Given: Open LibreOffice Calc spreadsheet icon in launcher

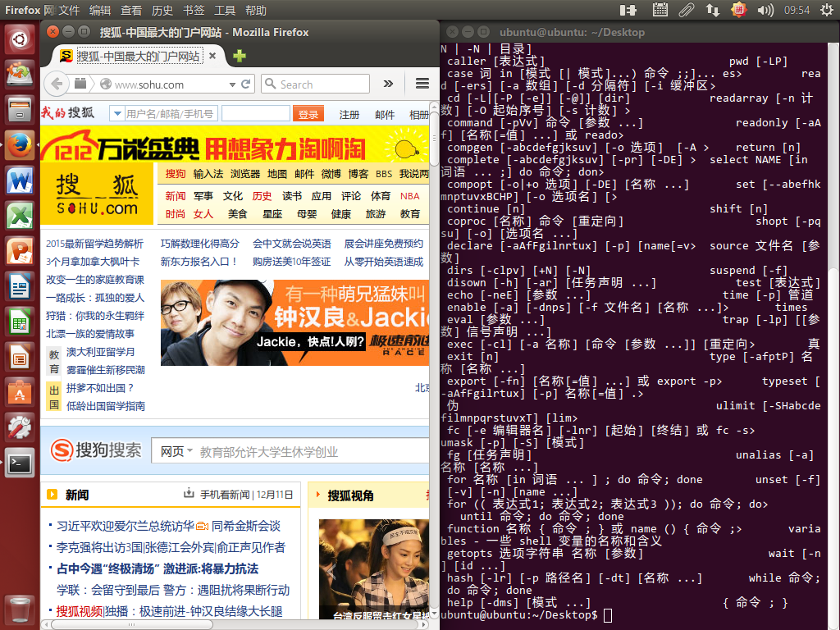Looking at the screenshot, I should (20, 322).
